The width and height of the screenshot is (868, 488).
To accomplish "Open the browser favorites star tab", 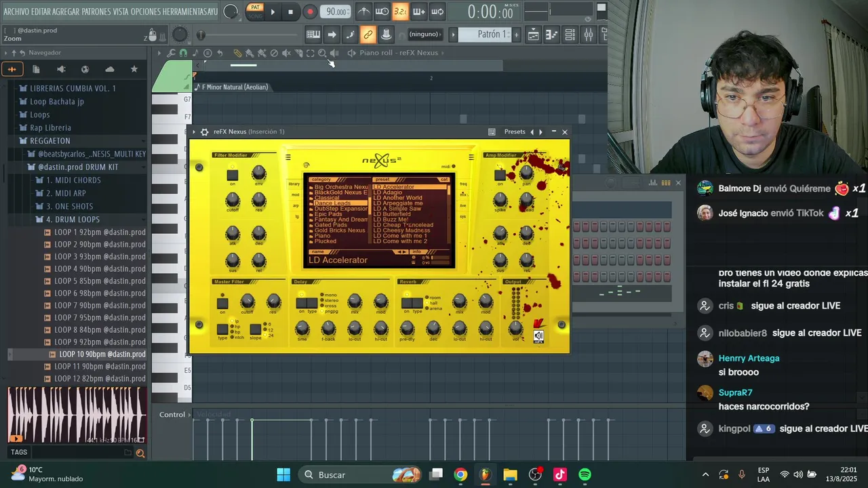I will 134,69.
